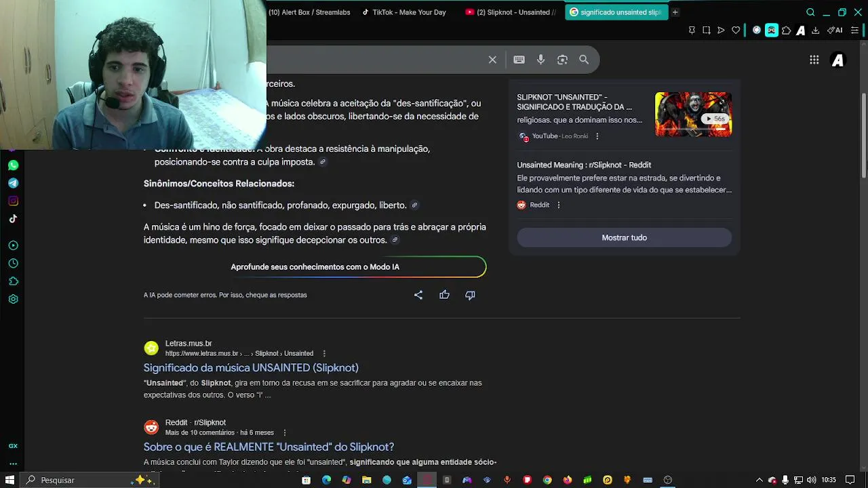
Task: Play the Slipknot video thumbnail
Action: point(693,114)
